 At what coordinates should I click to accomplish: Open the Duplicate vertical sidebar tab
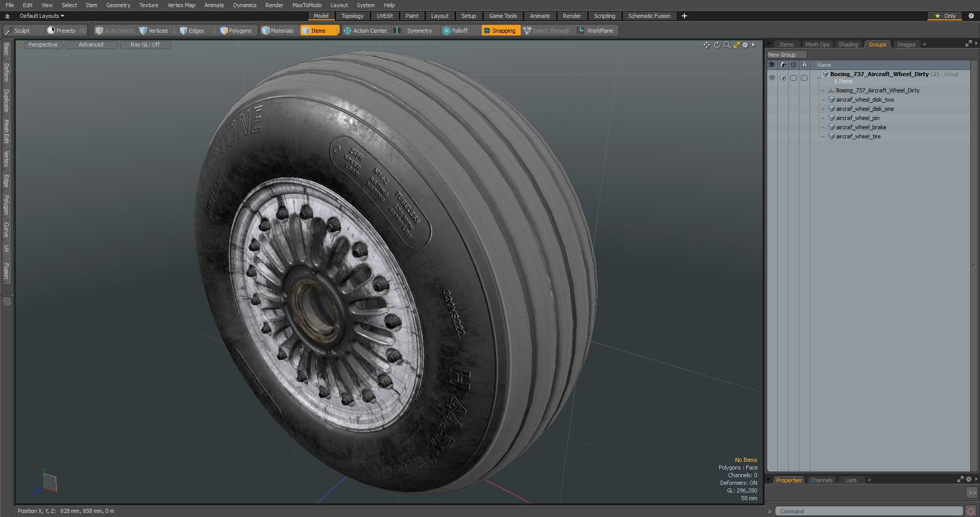point(7,101)
